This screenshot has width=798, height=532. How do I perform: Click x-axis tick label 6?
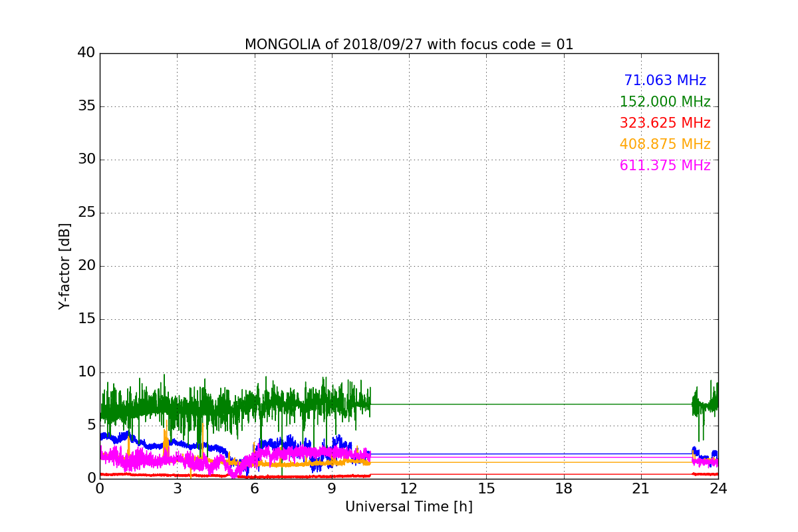click(x=254, y=488)
